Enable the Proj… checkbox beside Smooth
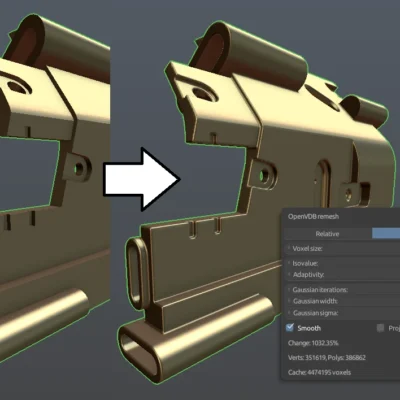400x400 pixels. point(380,328)
